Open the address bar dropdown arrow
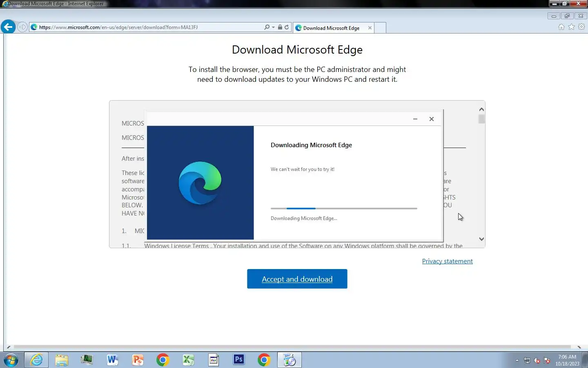Viewport: 588px width, 368px height. (273, 27)
